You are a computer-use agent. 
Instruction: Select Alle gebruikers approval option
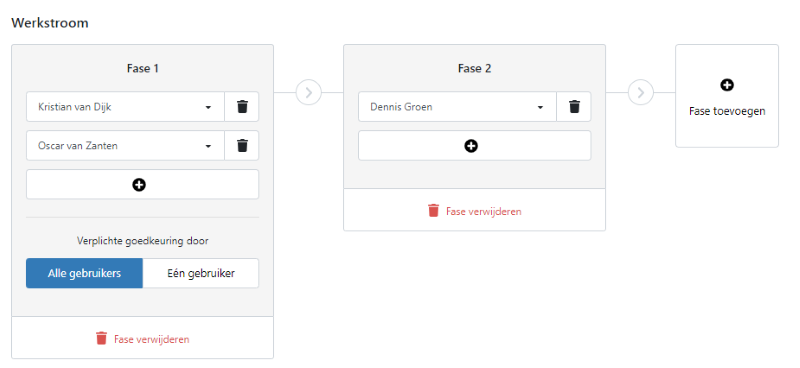tap(84, 273)
